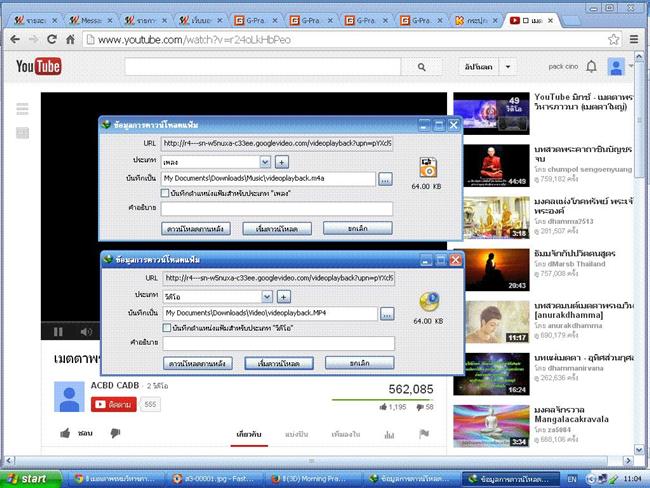Open the YouTube guide sidebar icon
This screenshot has width=650, height=488.
click(22, 109)
